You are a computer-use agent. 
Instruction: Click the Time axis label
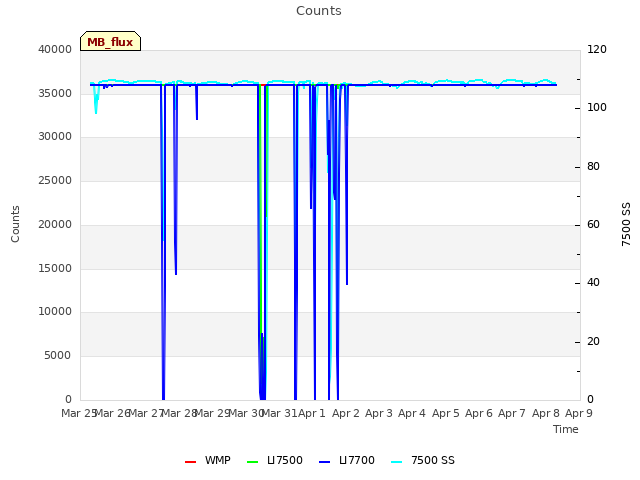pos(566,429)
